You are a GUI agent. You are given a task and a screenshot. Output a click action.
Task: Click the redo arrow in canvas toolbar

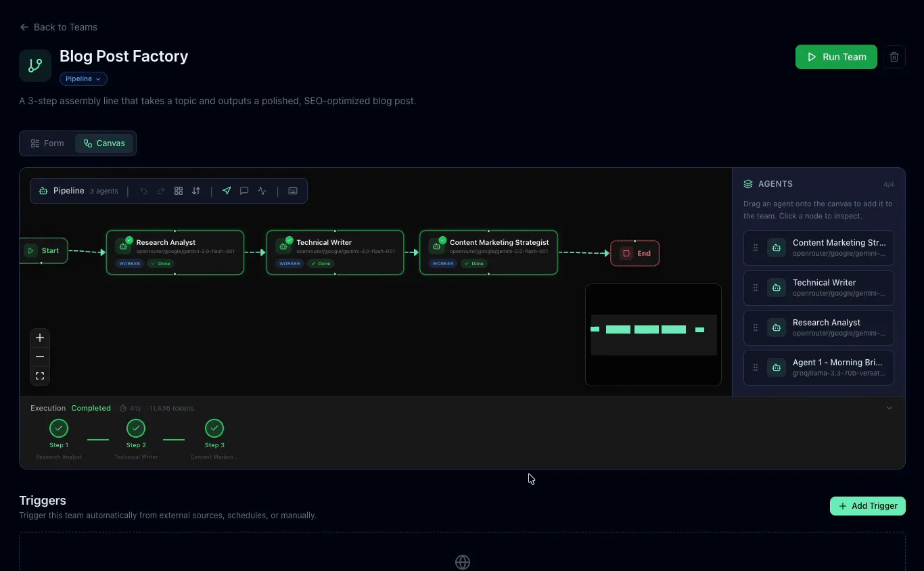[x=161, y=191]
